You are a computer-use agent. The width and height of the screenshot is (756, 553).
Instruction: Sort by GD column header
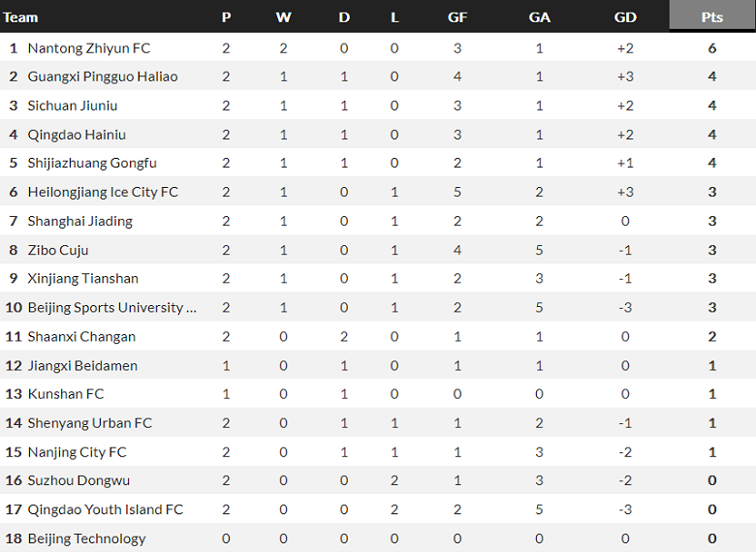click(x=625, y=16)
